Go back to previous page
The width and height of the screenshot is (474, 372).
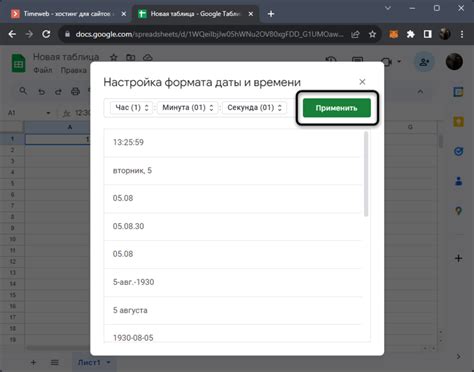tap(12, 34)
